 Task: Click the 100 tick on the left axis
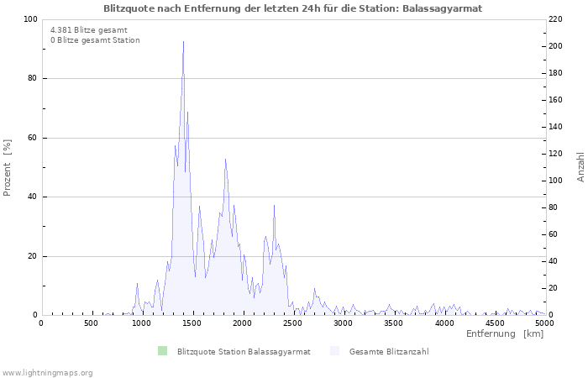pyautogui.click(x=29, y=19)
